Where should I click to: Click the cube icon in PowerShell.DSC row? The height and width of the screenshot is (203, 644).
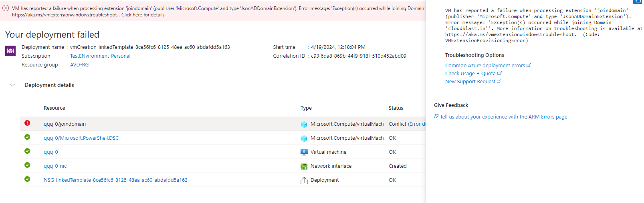click(304, 139)
